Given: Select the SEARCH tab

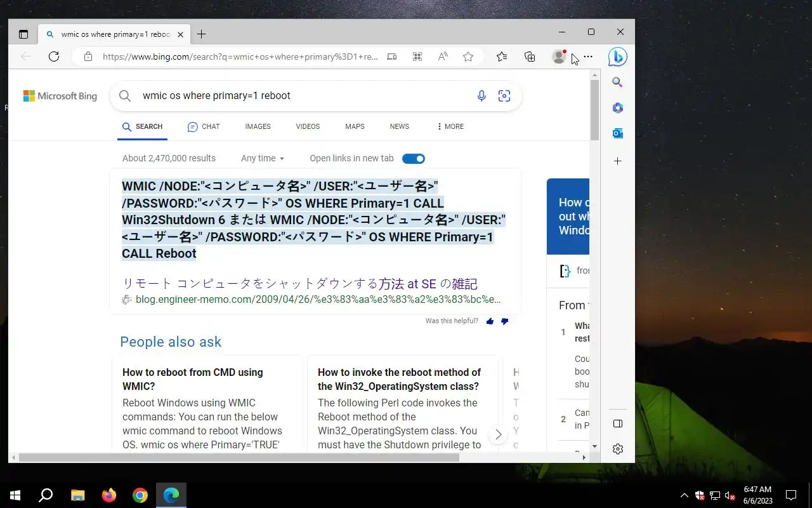Looking at the screenshot, I should point(143,126).
